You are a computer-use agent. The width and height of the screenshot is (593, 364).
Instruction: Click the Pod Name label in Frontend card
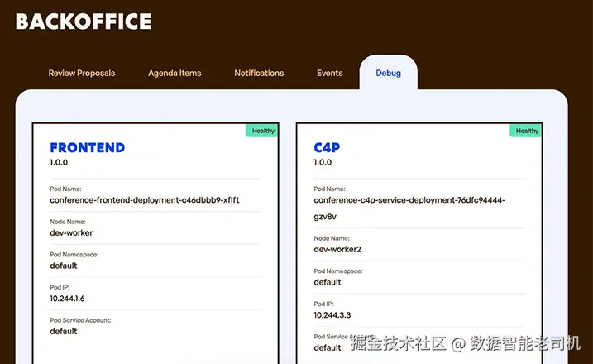[x=65, y=189]
